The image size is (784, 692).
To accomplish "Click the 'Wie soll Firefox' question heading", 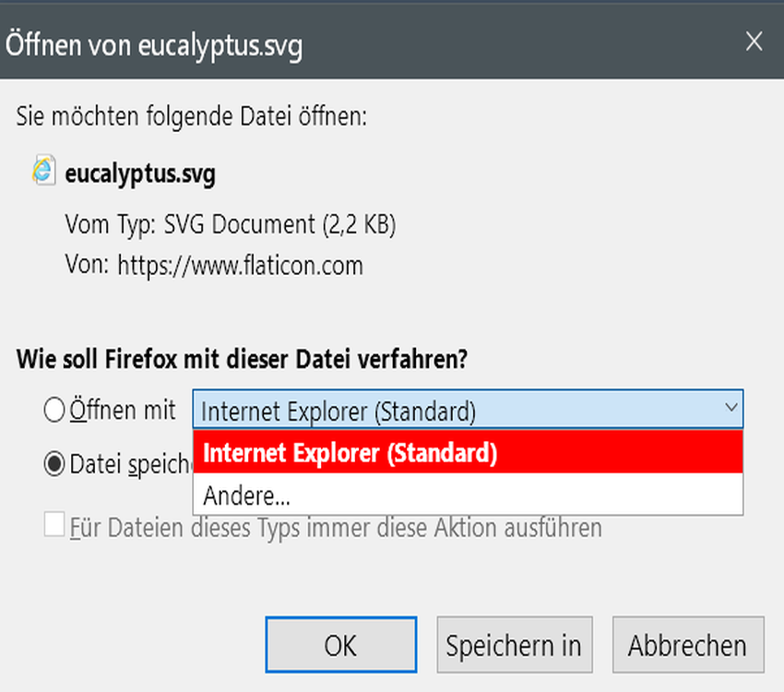I will point(241,360).
